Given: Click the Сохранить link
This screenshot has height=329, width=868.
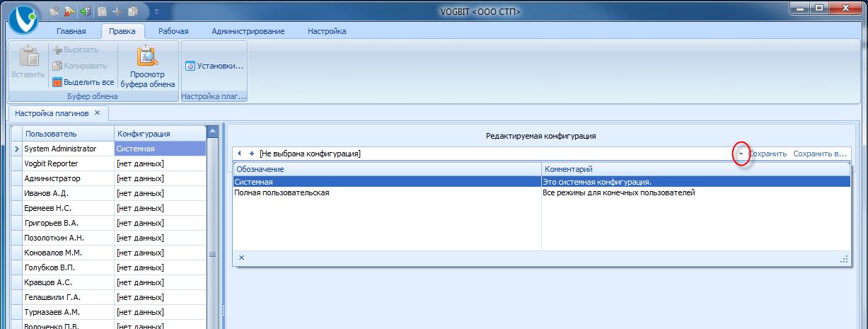Looking at the screenshot, I should point(768,154).
